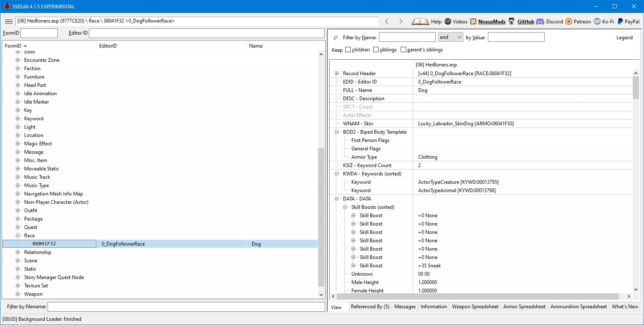644x325 pixels.
Task: Expand the Magic Effect tree node
Action: (18, 144)
